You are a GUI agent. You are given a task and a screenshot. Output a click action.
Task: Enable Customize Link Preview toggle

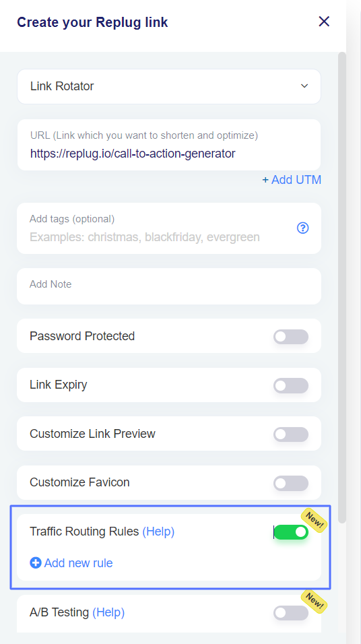click(291, 434)
